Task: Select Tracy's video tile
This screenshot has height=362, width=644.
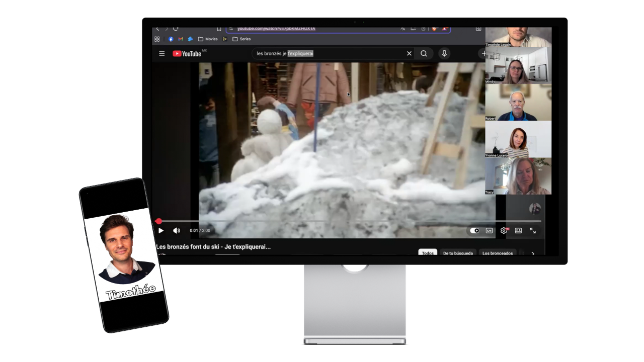Action: coord(518,176)
